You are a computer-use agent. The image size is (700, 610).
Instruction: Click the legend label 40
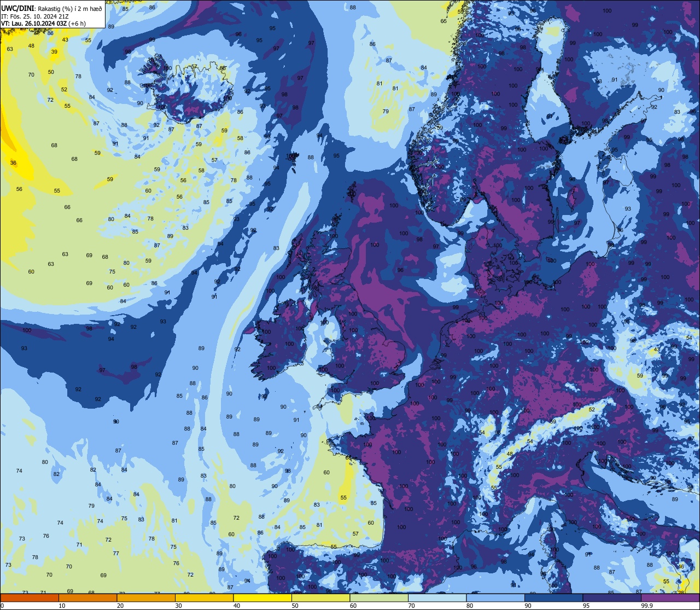[x=237, y=606]
